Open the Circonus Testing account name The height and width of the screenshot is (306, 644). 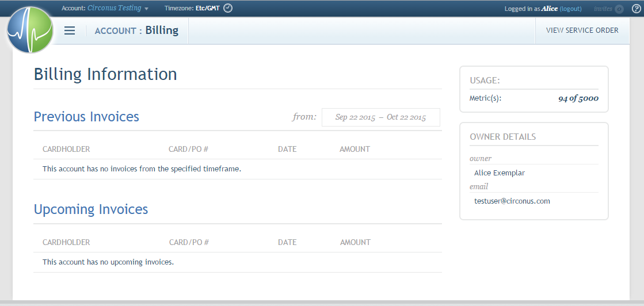[x=114, y=8]
